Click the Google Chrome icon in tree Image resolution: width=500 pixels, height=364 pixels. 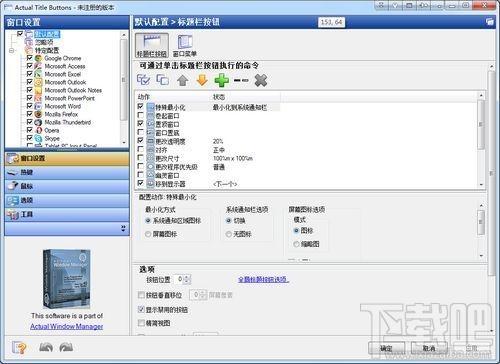(x=39, y=58)
